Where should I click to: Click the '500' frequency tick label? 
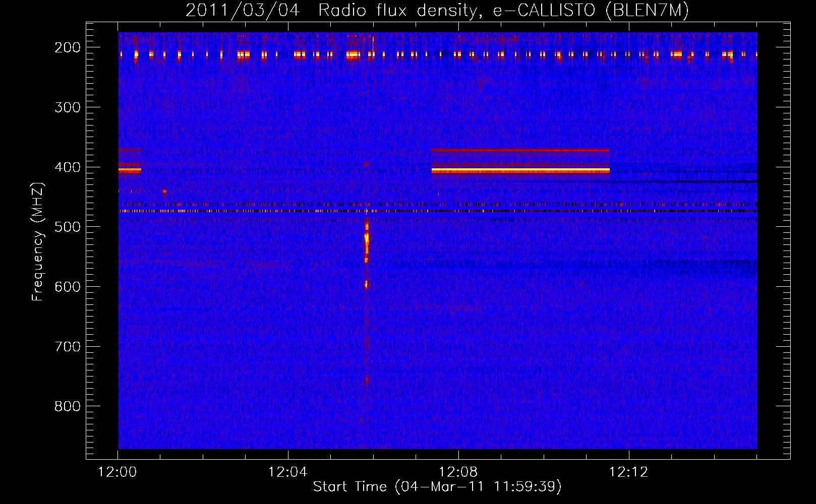pyautogui.click(x=68, y=227)
